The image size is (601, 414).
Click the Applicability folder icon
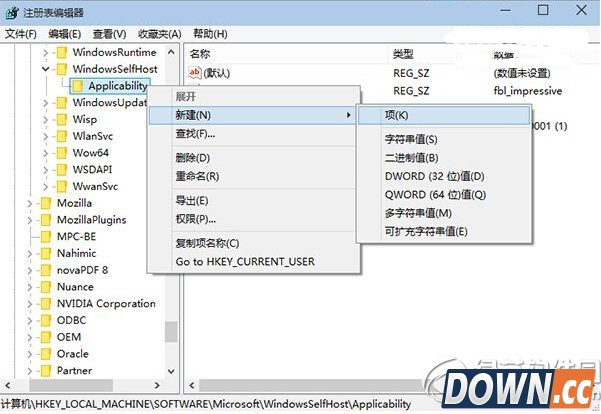[77, 86]
